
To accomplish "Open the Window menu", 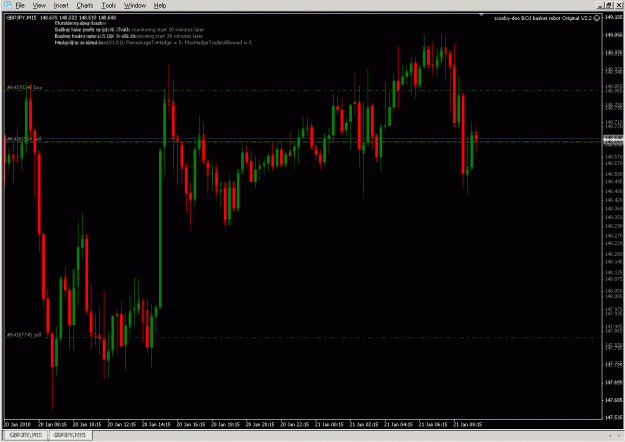I will click(x=135, y=6).
